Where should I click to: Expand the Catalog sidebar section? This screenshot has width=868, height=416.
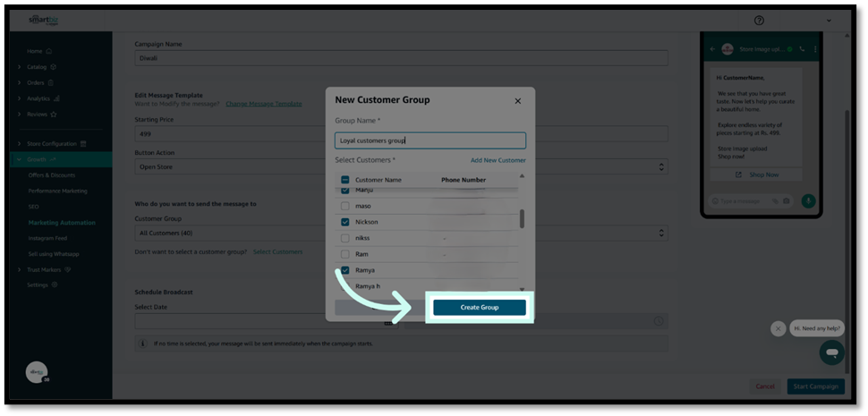coord(20,66)
